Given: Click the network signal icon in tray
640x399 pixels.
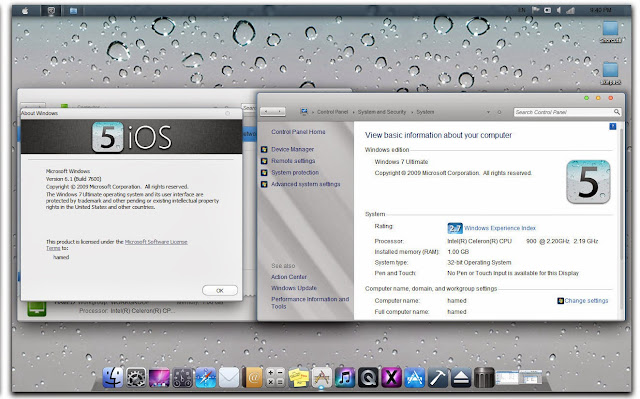Looking at the screenshot, I should pos(570,11).
